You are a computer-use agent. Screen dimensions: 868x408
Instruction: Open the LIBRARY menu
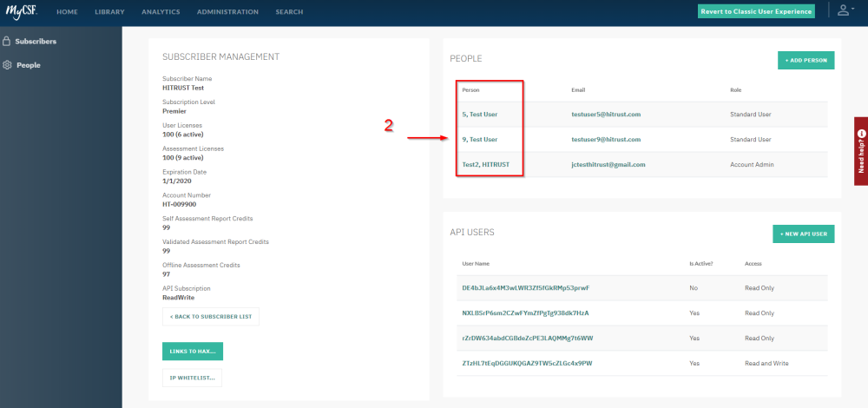[109, 11]
